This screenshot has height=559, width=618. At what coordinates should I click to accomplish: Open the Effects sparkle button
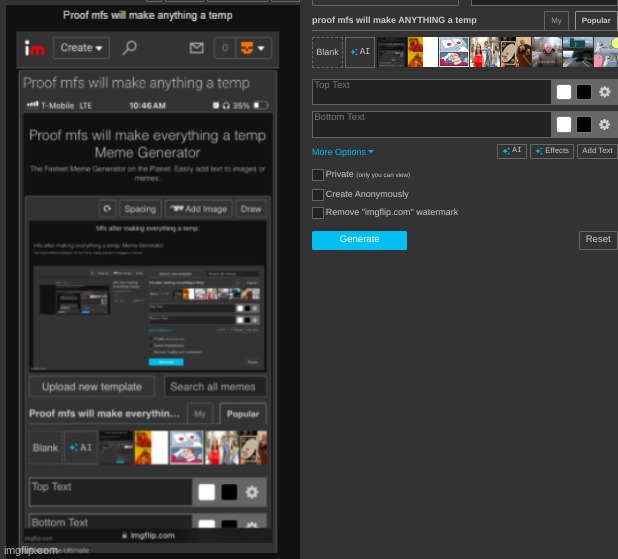coord(552,151)
